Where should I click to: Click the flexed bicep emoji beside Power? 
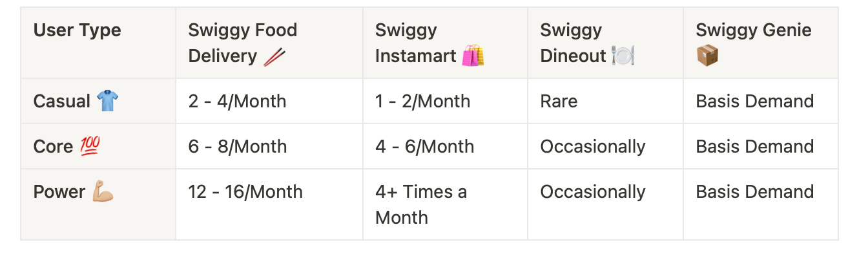102,192
